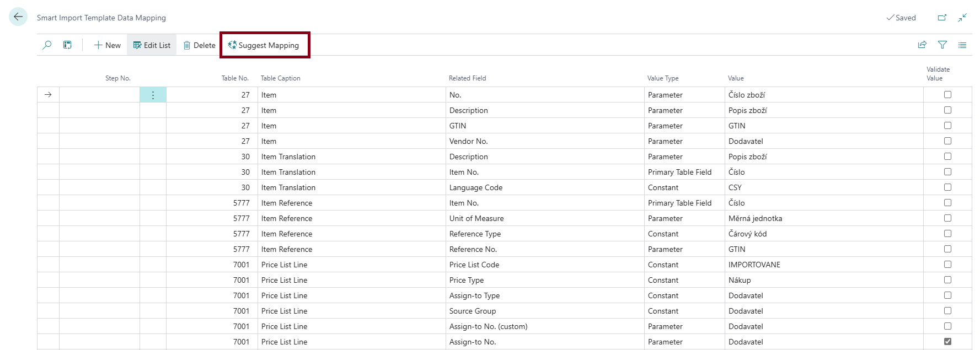This screenshot has width=980, height=350.
Task: Run the Suggest Mapping action
Action: [265, 45]
